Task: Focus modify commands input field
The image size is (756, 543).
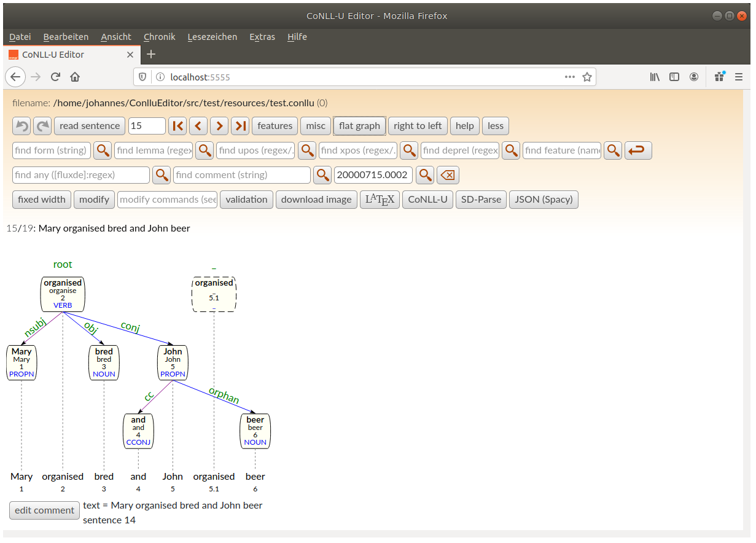Action: pos(168,200)
